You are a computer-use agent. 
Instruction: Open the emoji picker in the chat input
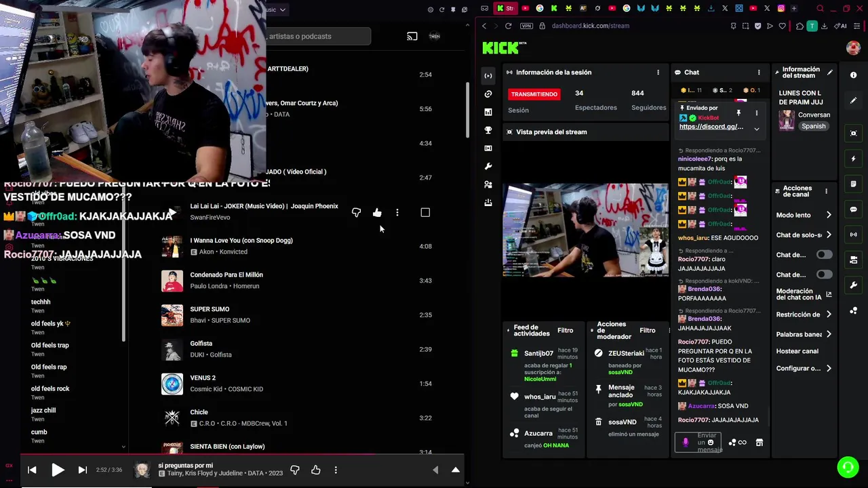pos(711,443)
